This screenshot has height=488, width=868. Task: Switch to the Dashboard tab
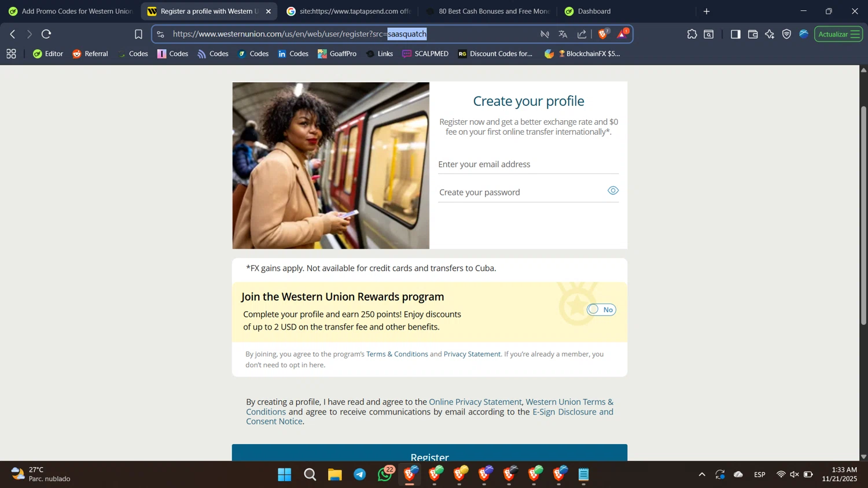click(x=626, y=11)
